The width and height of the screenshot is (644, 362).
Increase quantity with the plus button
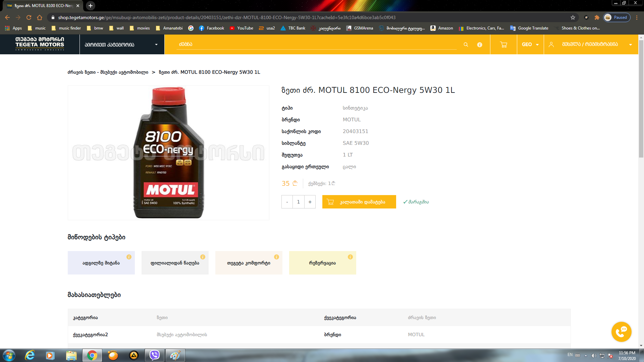[x=310, y=202]
